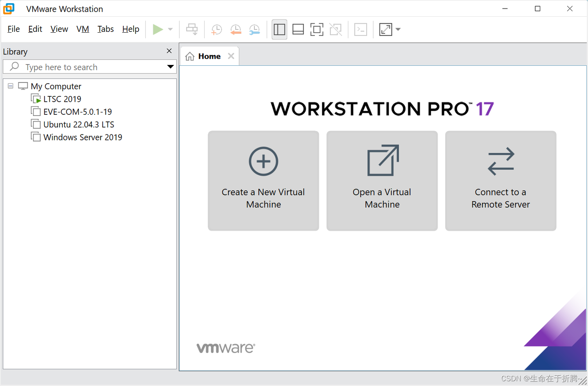Click Connect to a Remote Server

[501, 181]
